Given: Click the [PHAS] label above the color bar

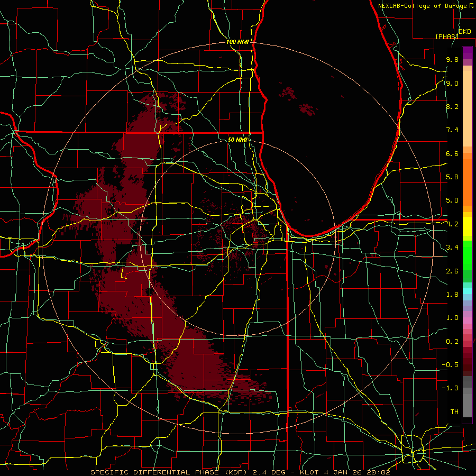Looking at the screenshot, I should (x=447, y=36).
